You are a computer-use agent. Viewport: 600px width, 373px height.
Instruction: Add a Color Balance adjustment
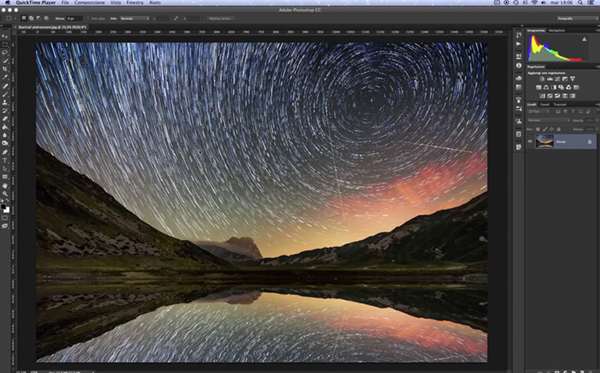tap(546, 88)
